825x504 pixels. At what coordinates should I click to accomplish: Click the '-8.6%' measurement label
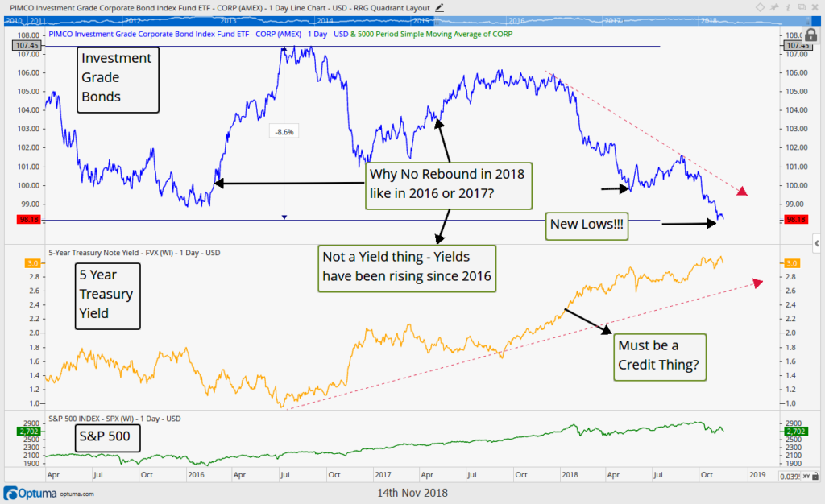pyautogui.click(x=284, y=132)
